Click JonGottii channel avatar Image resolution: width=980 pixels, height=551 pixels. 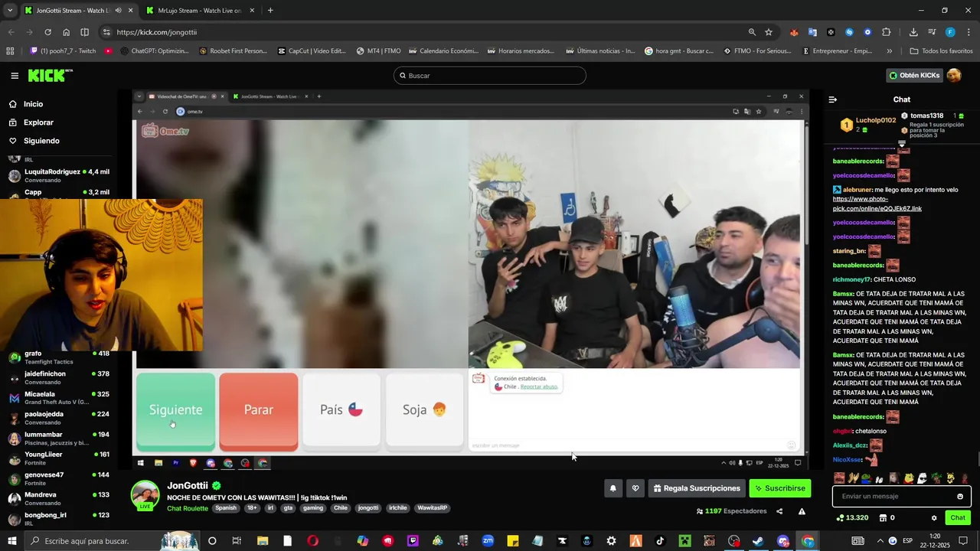(145, 496)
